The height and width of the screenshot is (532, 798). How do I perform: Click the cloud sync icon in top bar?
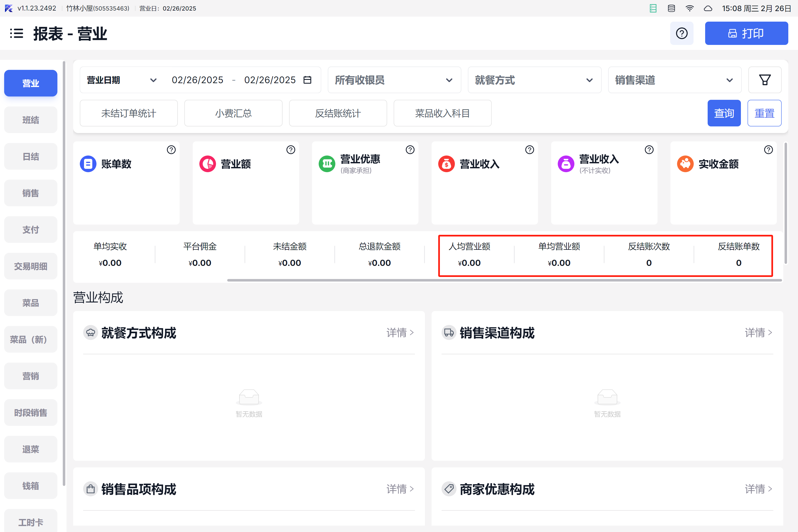[x=708, y=9]
